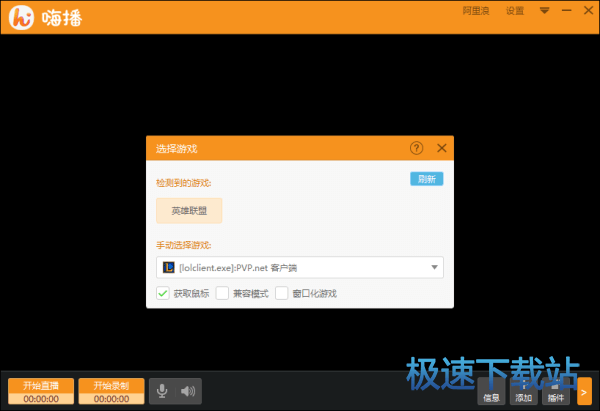Viewport: 600px width, 411px height.
Task: Open 设置 settings
Action: point(515,11)
